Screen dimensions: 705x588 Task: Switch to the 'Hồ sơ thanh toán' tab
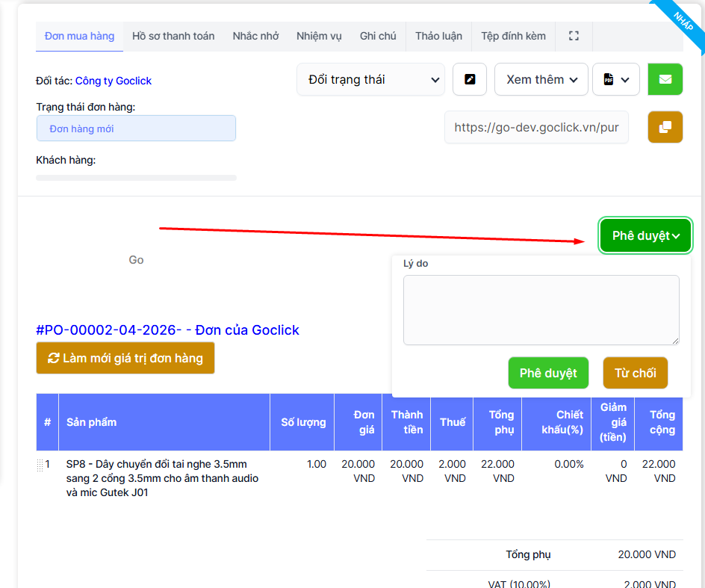coord(173,36)
